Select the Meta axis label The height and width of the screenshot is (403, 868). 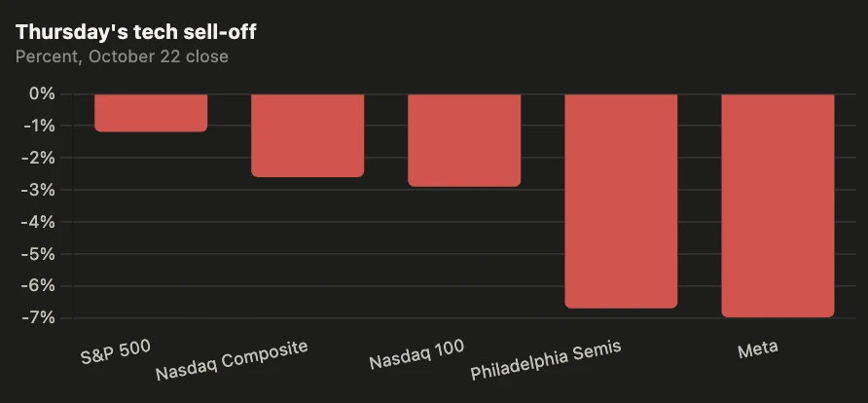point(758,349)
